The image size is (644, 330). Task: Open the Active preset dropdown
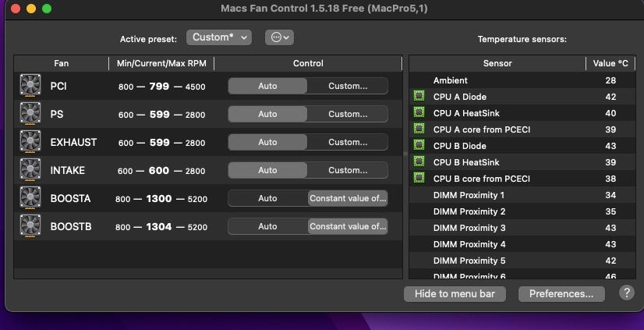click(219, 37)
